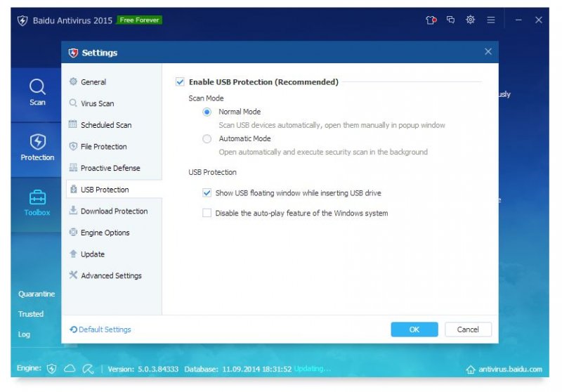Open Log from main sidebar
Screen dimensions: 562x392
click(24, 334)
